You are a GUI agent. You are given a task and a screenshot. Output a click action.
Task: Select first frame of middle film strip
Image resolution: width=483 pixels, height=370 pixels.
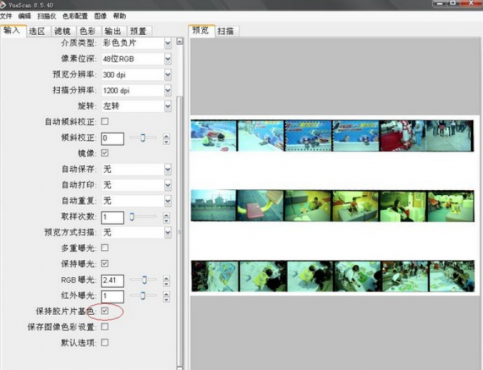(x=213, y=206)
